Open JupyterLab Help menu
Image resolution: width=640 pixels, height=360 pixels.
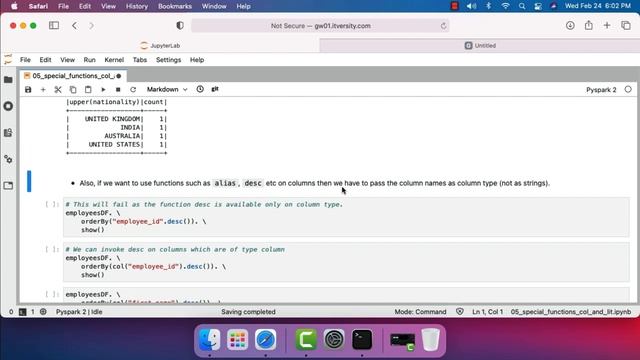[197, 60]
